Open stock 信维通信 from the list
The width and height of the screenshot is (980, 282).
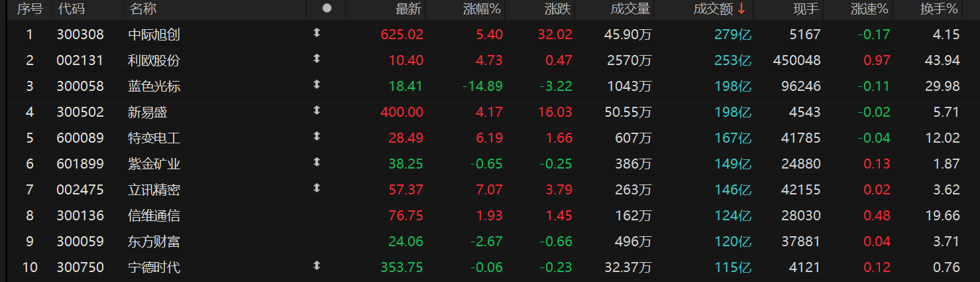(x=154, y=216)
